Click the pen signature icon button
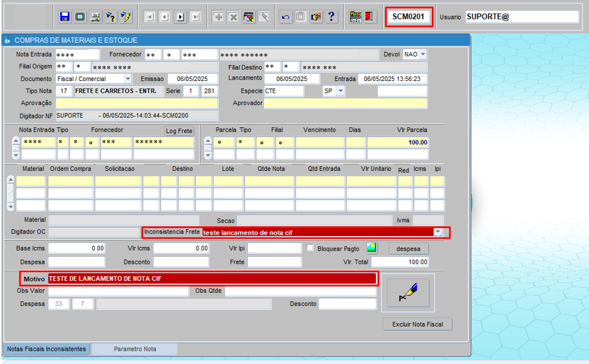 point(408,292)
